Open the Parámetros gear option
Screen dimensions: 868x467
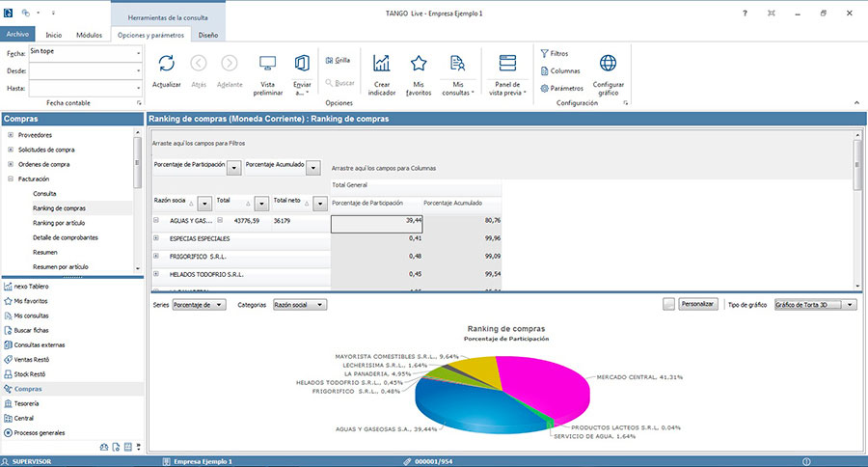[562, 88]
